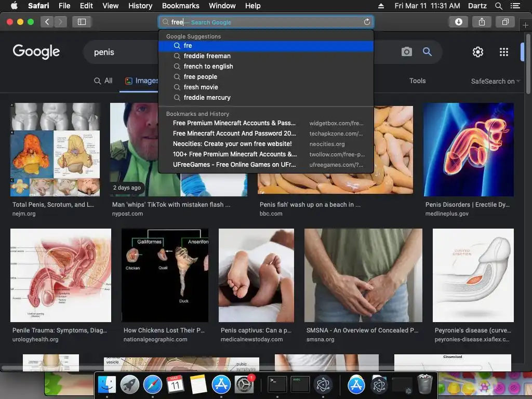Open the Edit menu
Screen dimensions: 532x399
point(86,6)
